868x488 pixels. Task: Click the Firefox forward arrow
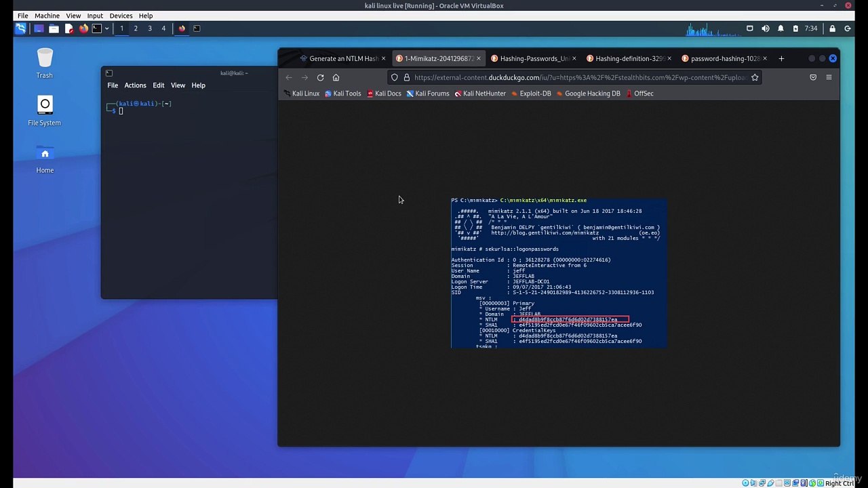[304, 77]
